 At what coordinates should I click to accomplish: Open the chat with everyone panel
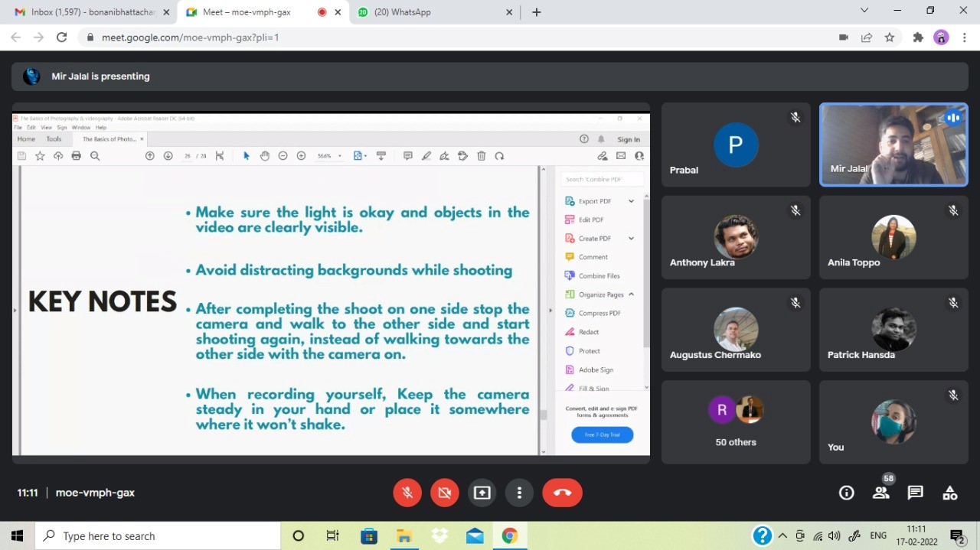pyautogui.click(x=915, y=493)
